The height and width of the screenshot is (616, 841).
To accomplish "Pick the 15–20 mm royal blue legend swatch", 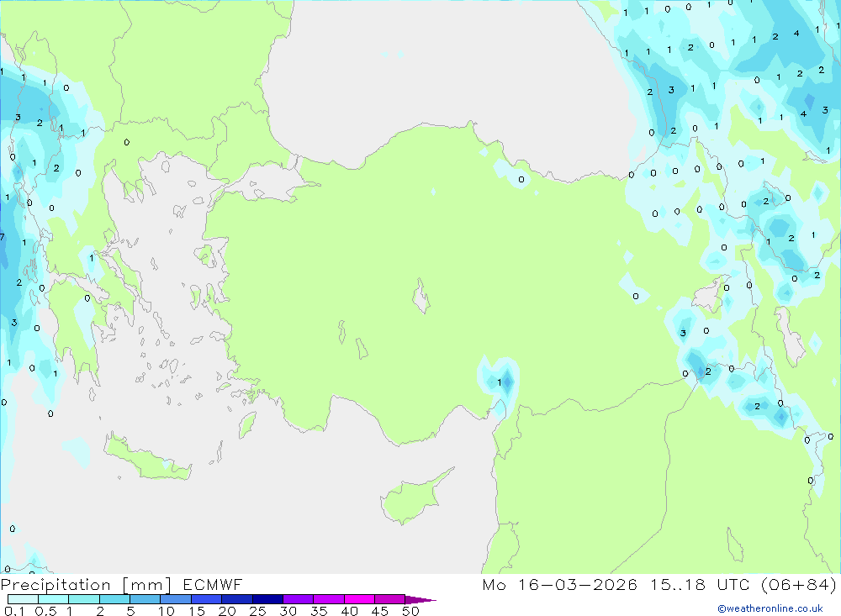I will point(207,599).
